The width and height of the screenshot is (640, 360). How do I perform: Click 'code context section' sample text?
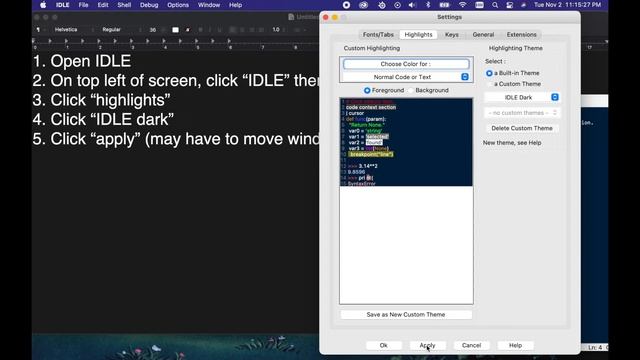pyautogui.click(x=371, y=107)
